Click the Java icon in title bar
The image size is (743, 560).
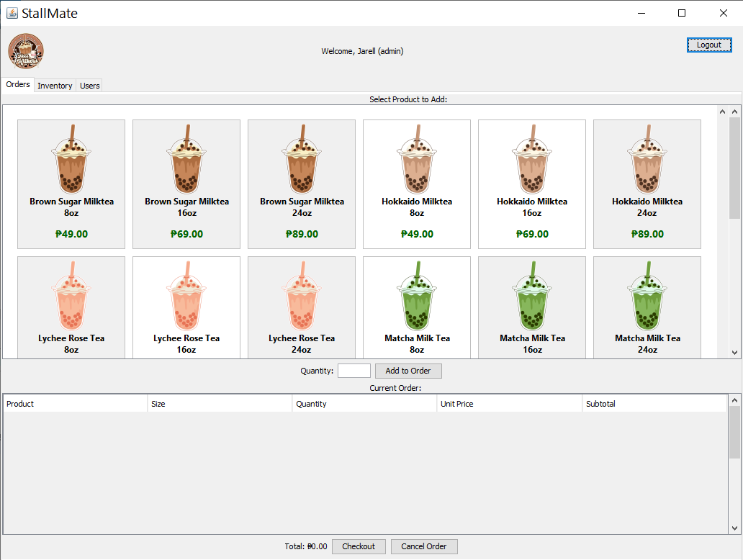click(x=12, y=13)
